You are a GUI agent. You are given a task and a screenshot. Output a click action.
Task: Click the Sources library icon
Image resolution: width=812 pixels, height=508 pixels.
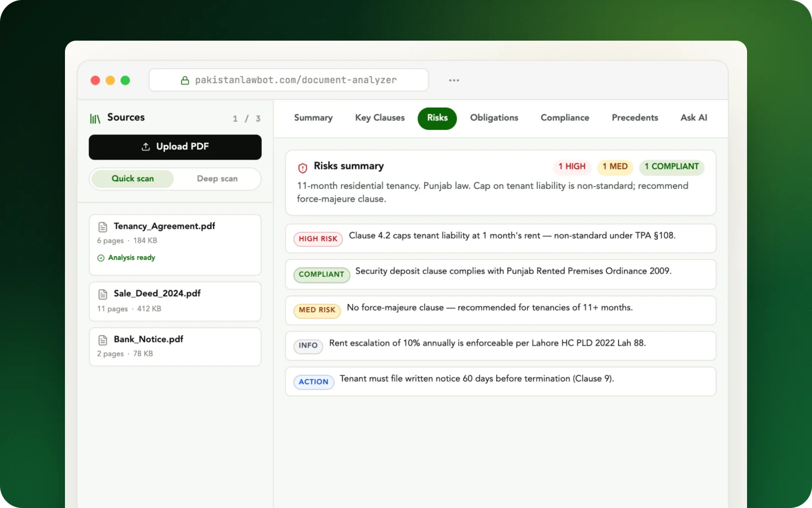95,118
